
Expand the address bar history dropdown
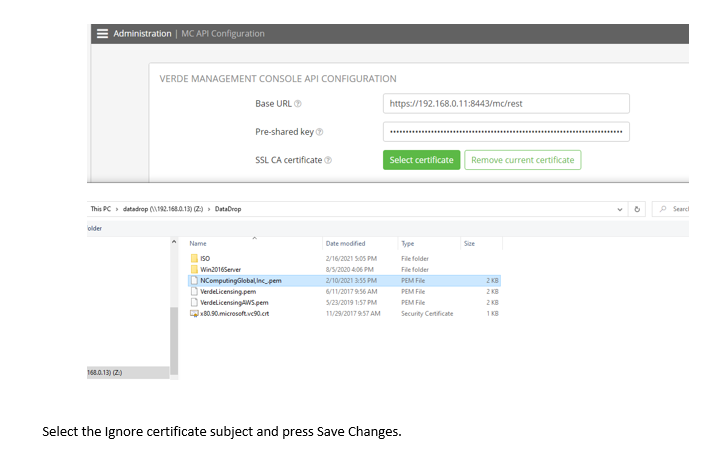point(622,209)
